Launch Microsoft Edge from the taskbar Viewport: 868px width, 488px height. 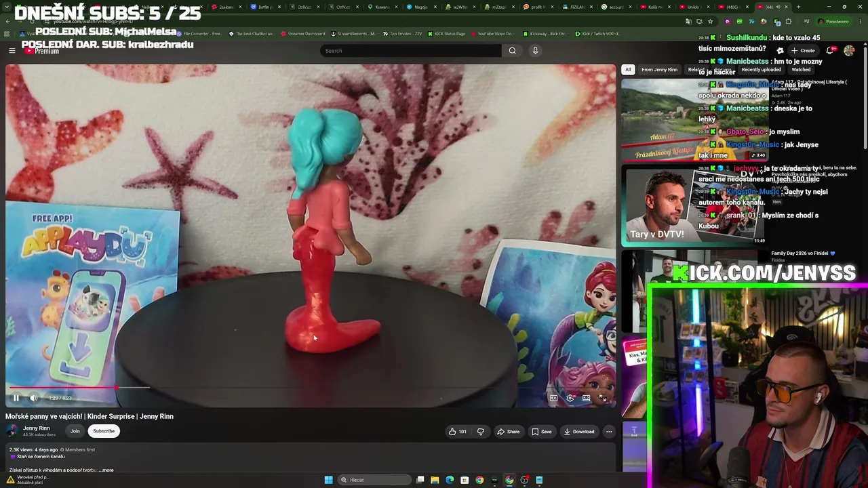450,480
